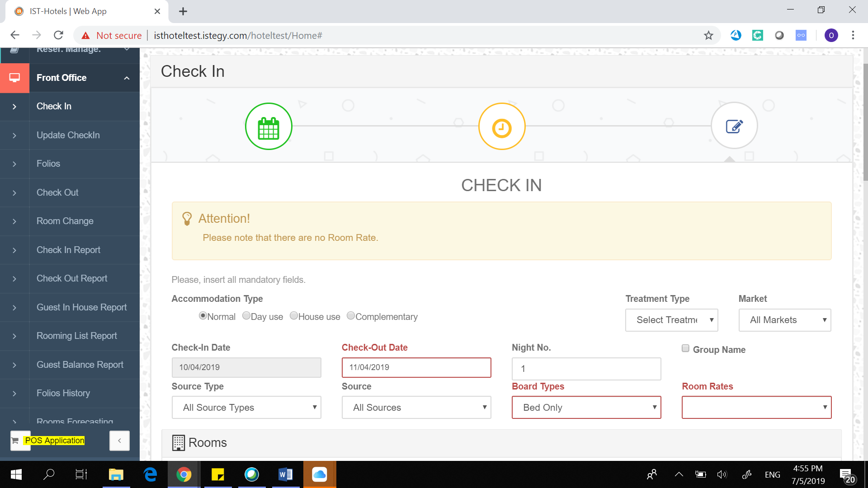Open the Board Types dropdown

[x=586, y=408]
